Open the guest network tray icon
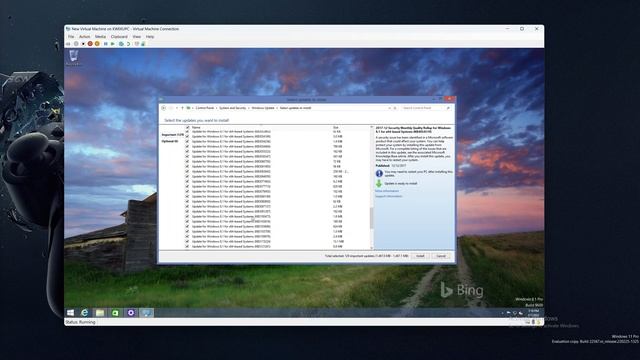640x360 pixels. [515, 313]
